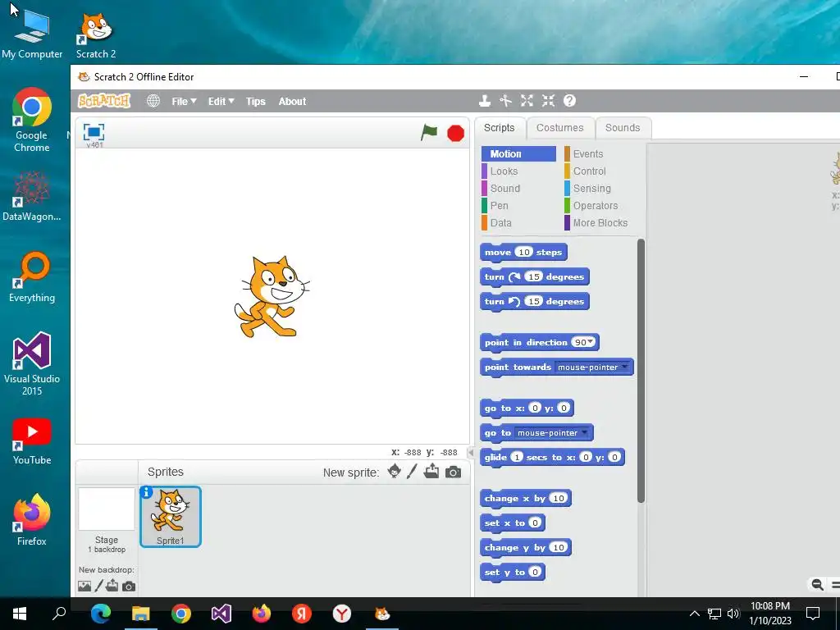Image resolution: width=840 pixels, height=630 pixels.
Task: Select the Shrink sprite tool
Action: pos(548,101)
